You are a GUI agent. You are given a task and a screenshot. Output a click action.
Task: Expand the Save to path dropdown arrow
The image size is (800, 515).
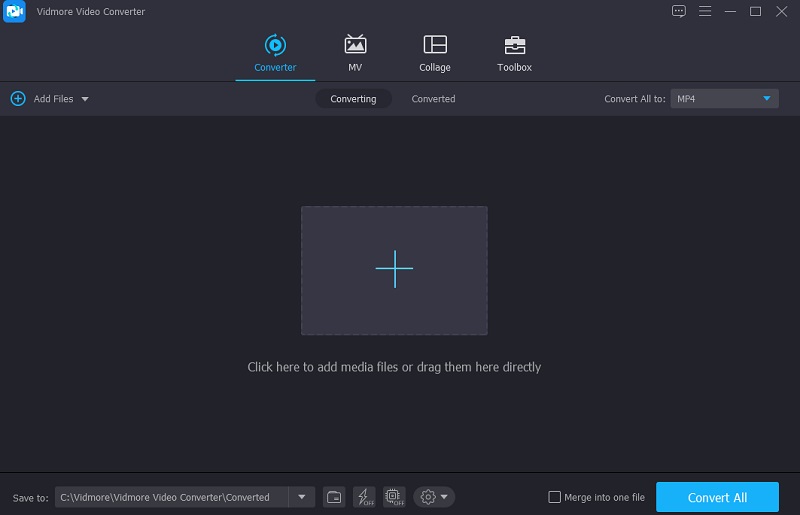[302, 497]
